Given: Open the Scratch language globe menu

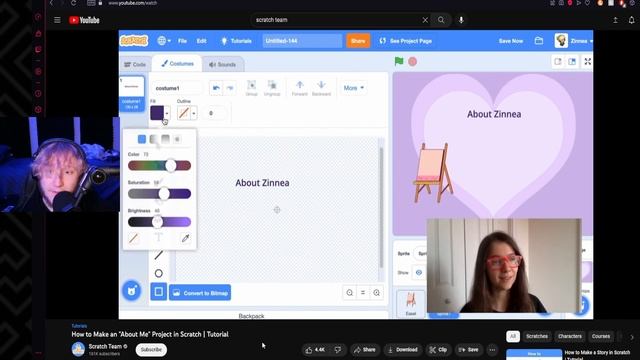Looking at the screenshot, I should click(x=164, y=41).
